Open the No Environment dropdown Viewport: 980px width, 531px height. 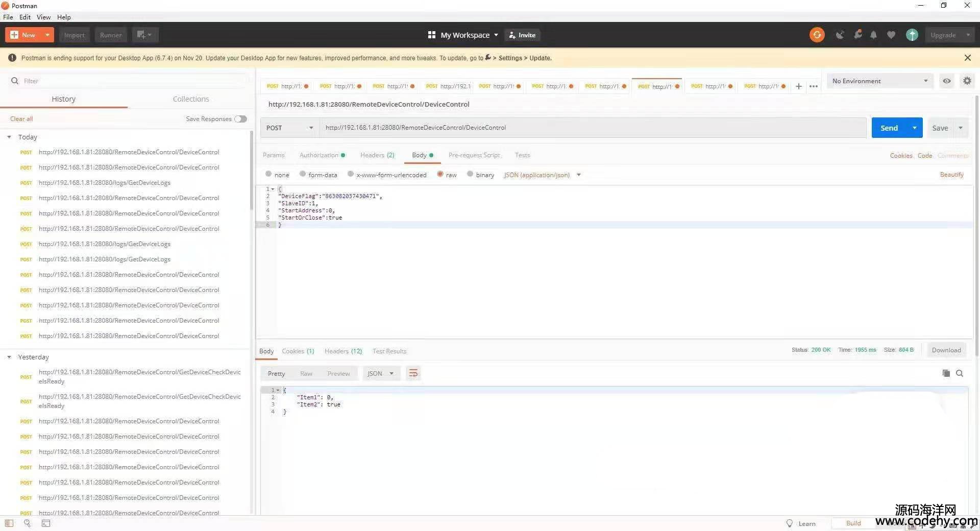(x=880, y=81)
